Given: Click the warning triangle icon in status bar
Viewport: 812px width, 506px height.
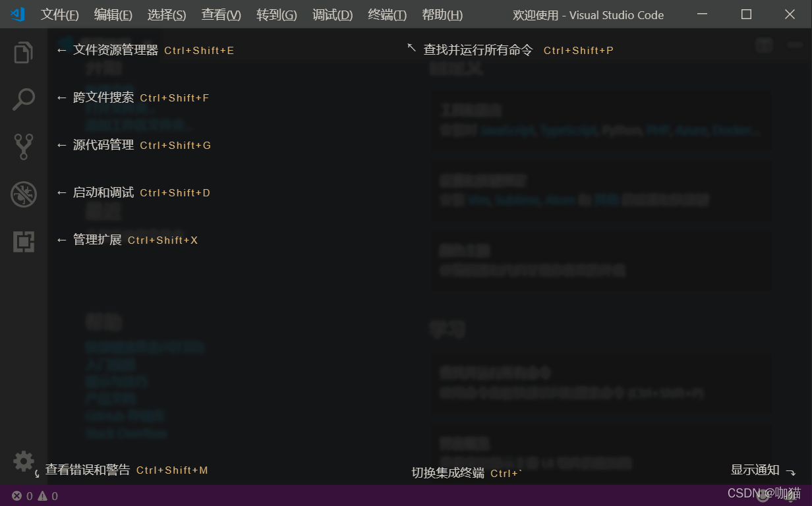Looking at the screenshot, I should (42, 496).
